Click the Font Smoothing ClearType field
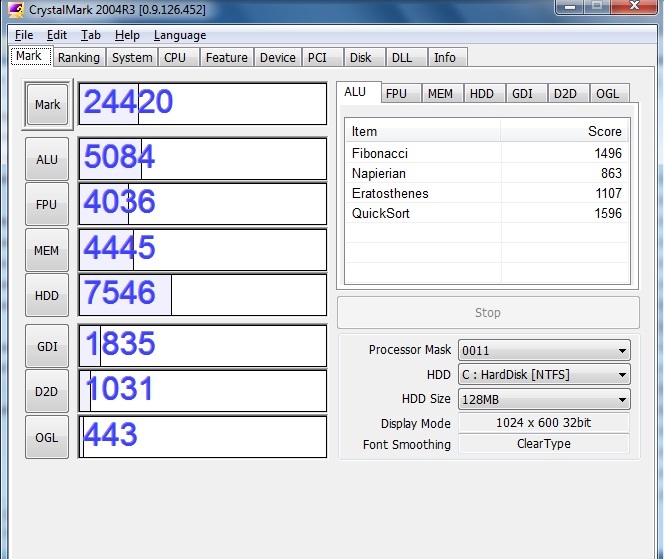Image resolution: width=664 pixels, height=559 pixels. 544,444
